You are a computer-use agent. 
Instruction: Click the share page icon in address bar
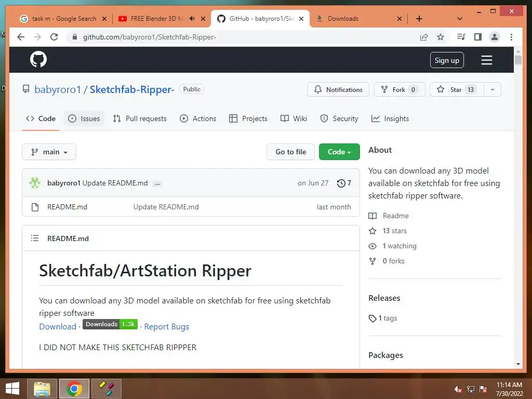(424, 37)
